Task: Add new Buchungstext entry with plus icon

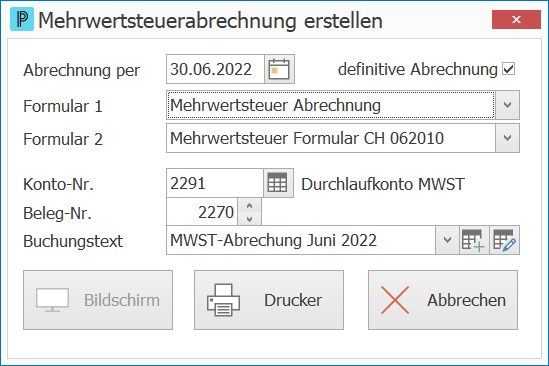Action: pyautogui.click(x=474, y=240)
